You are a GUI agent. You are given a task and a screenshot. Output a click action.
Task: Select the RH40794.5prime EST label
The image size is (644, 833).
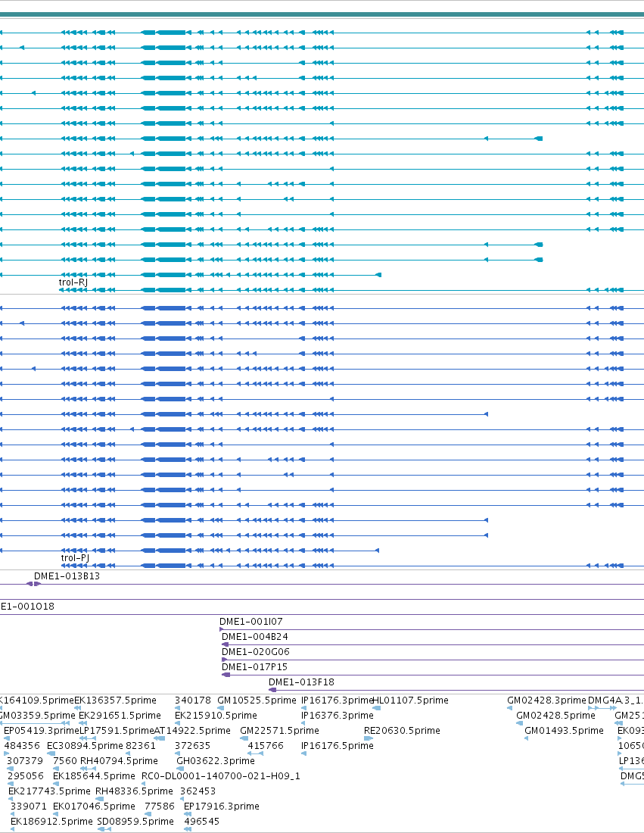(119, 761)
